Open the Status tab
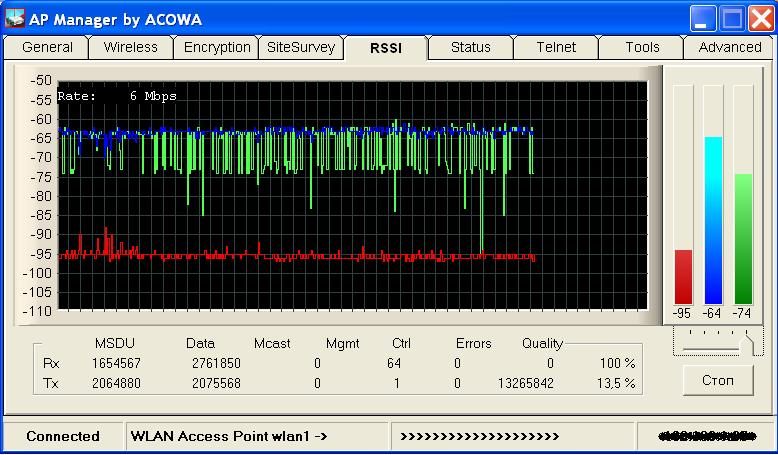Image resolution: width=778 pixels, height=455 pixels. (470, 48)
